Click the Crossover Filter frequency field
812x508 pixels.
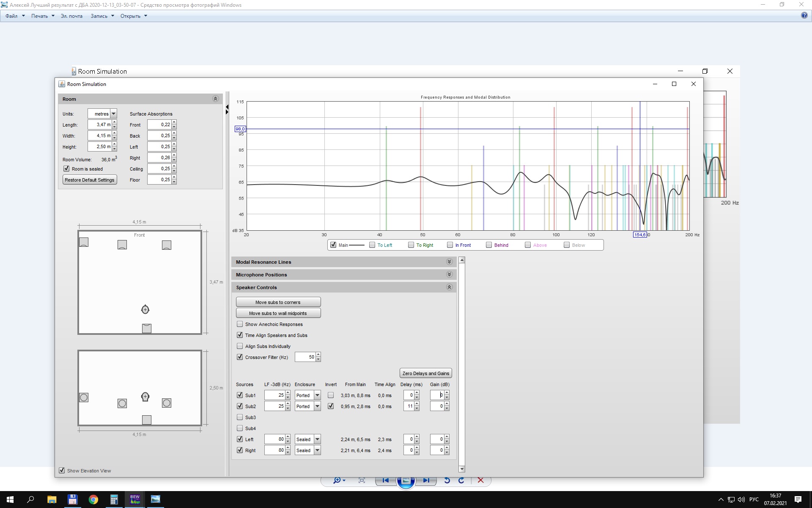coord(305,357)
